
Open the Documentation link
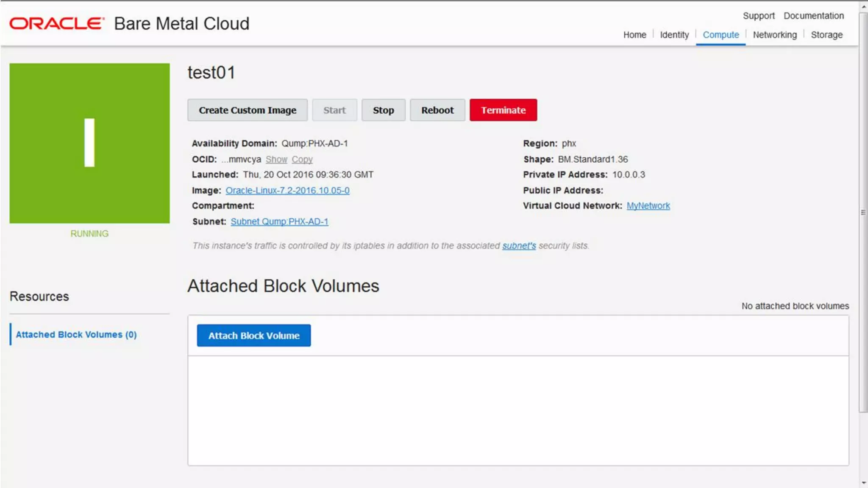[x=813, y=16]
